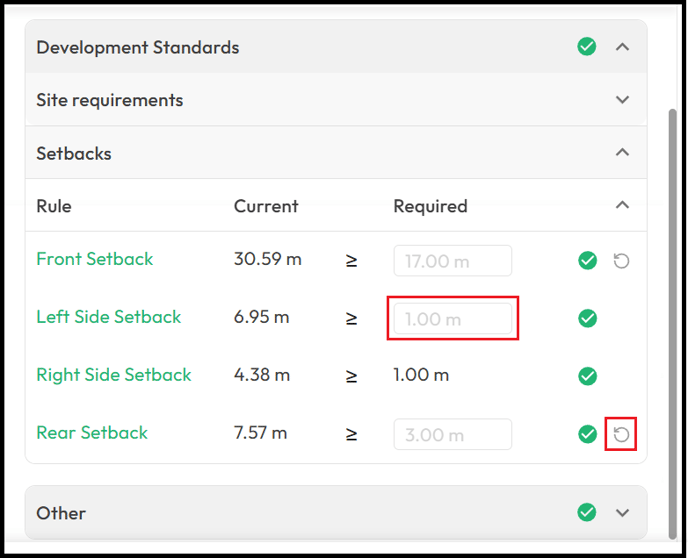Reset the Front Setback required value
Viewport: 688px width, 558px height.
pos(621,261)
